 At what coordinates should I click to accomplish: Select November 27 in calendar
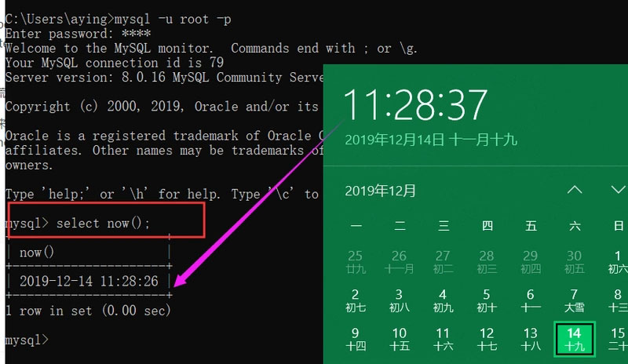[443, 261]
